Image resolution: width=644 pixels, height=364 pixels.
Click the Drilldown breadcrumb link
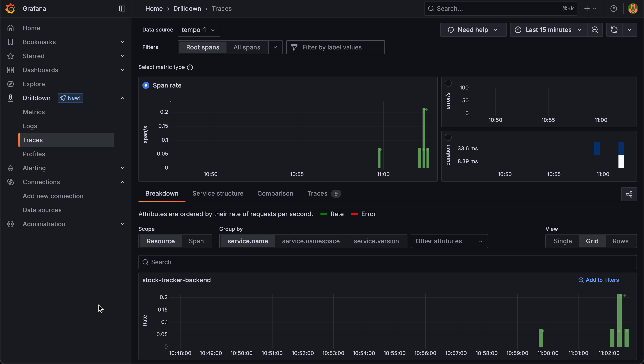(x=187, y=9)
